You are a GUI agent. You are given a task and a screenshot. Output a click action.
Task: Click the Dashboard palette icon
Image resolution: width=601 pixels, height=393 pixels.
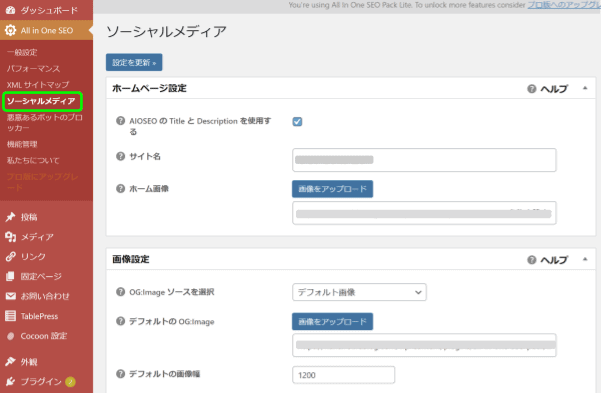pos(11,10)
